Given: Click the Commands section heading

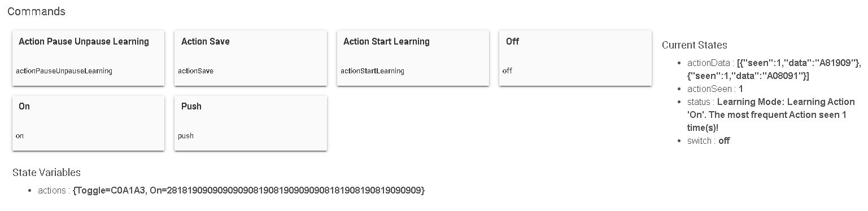Looking at the screenshot, I should 36,11.
